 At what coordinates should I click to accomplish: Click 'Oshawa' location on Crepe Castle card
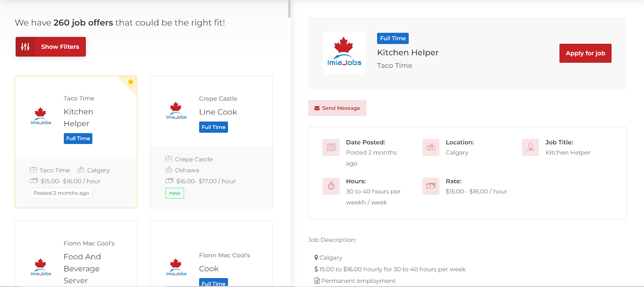pyautogui.click(x=187, y=170)
